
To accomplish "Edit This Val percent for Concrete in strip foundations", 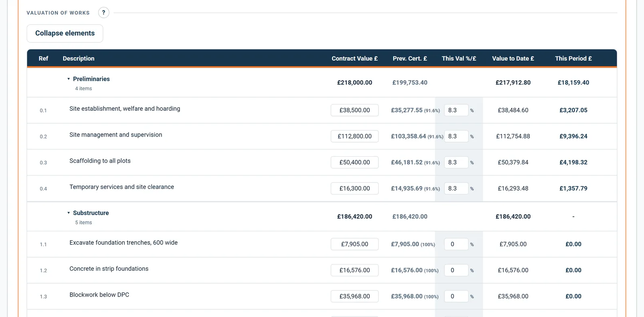I will [456, 270].
